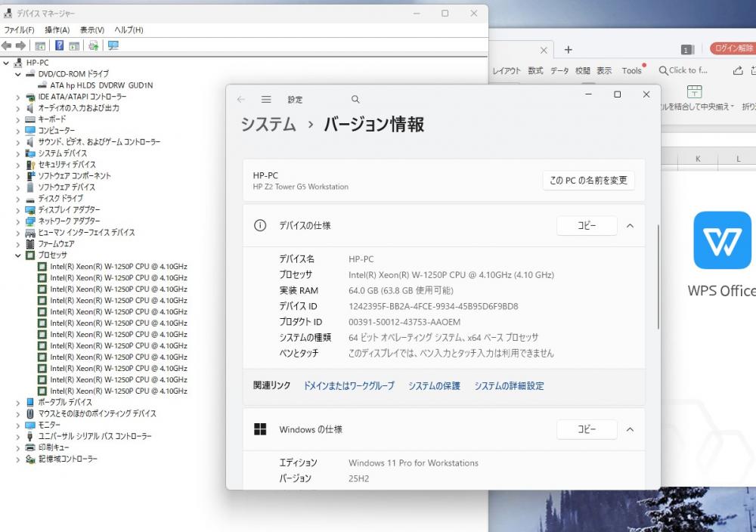Viewport: 756px width, 532px height.
Task: Click the WPS share icon beside search
Action: (738, 70)
